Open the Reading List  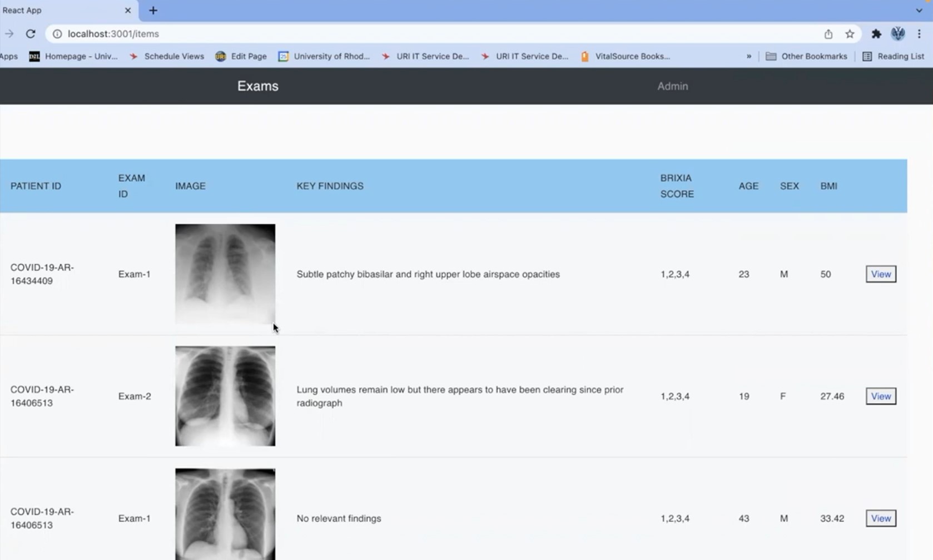(x=893, y=56)
